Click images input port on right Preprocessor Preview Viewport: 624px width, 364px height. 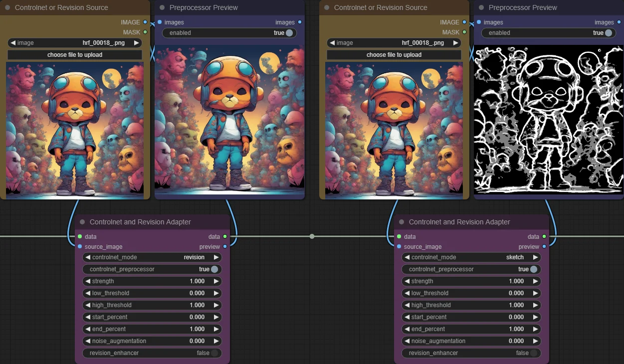click(x=479, y=22)
